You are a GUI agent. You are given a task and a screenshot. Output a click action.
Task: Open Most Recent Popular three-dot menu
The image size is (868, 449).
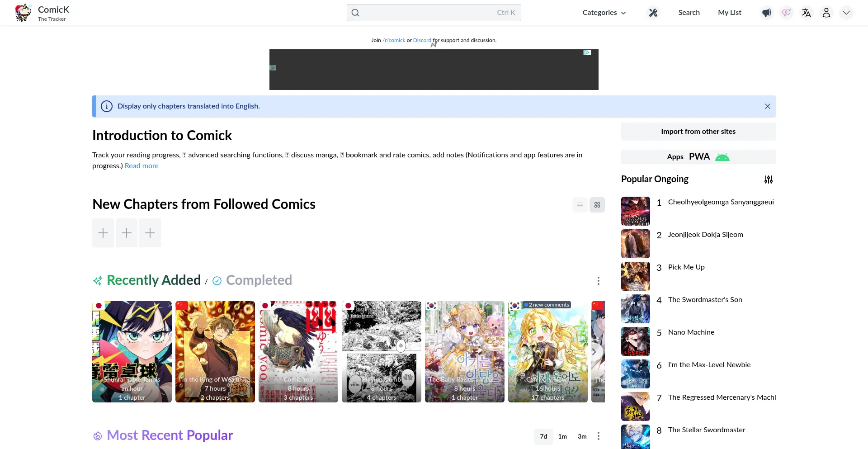[599, 436]
